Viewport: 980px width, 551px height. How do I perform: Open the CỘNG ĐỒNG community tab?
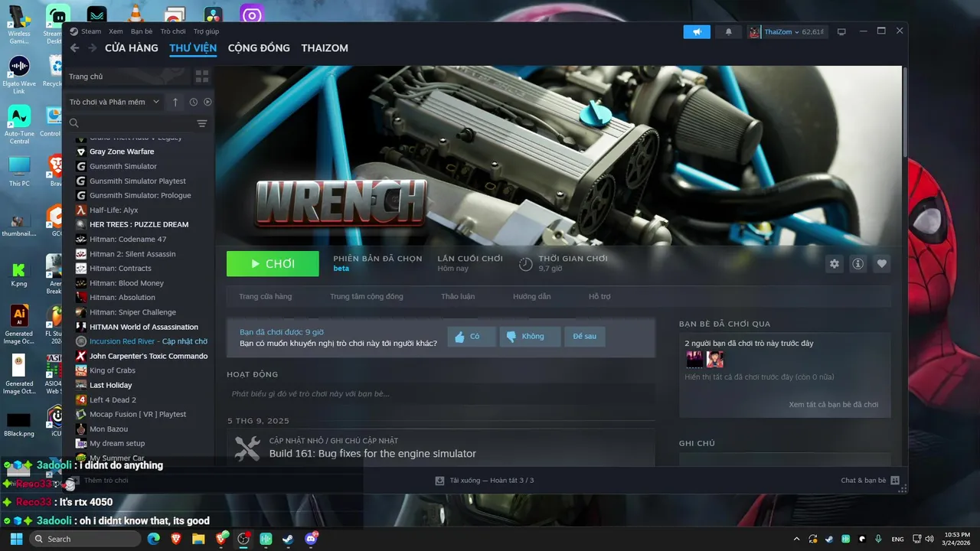[259, 47]
